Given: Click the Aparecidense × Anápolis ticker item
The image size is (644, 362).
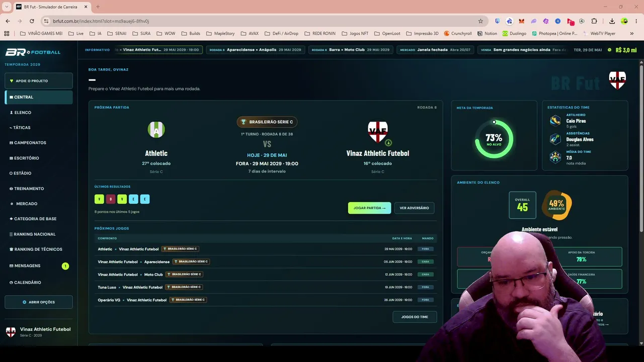Looking at the screenshot, I should pos(256,50).
